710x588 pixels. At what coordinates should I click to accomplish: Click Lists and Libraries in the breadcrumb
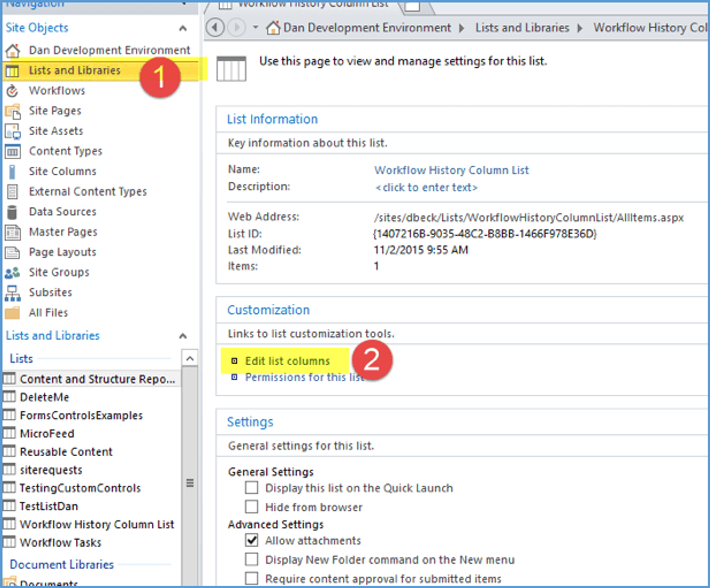[522, 28]
